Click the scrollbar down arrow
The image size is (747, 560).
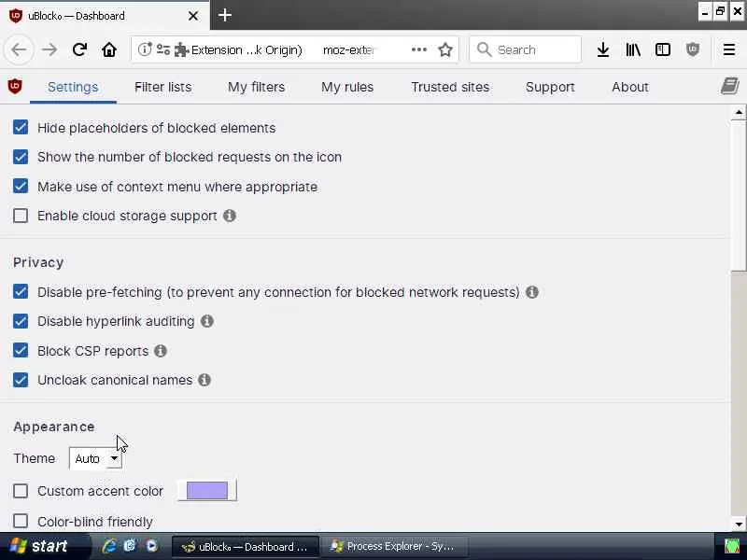(739, 525)
